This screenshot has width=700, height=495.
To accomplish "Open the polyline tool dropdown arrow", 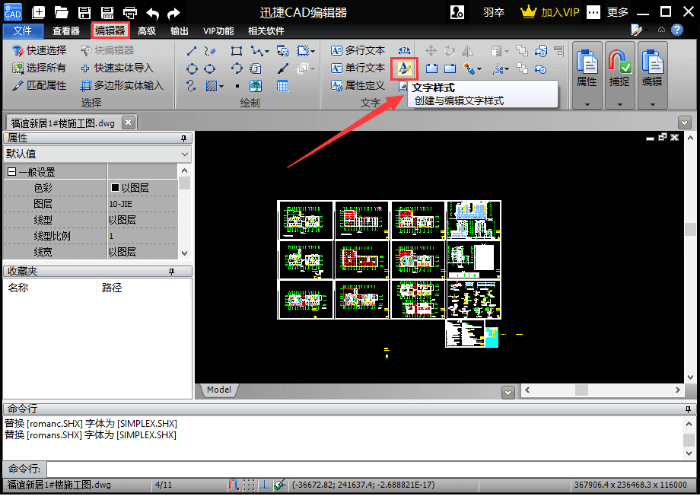I will pos(267,52).
